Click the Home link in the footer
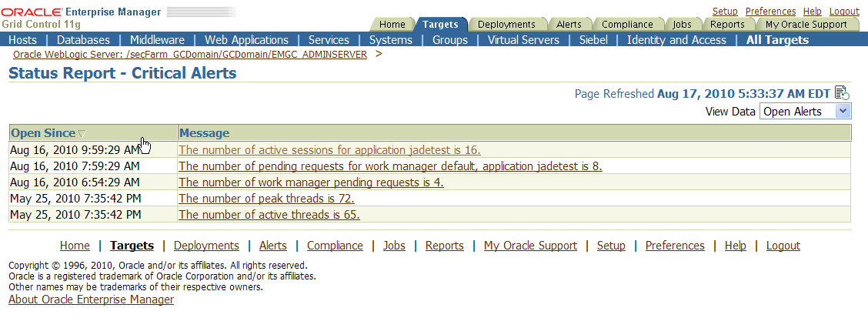 click(75, 246)
